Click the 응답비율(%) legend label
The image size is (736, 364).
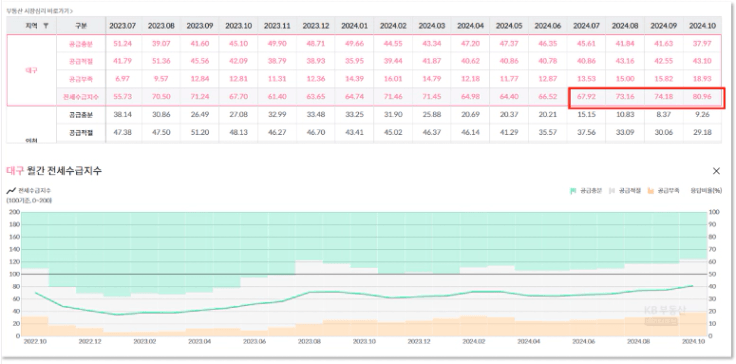point(706,191)
